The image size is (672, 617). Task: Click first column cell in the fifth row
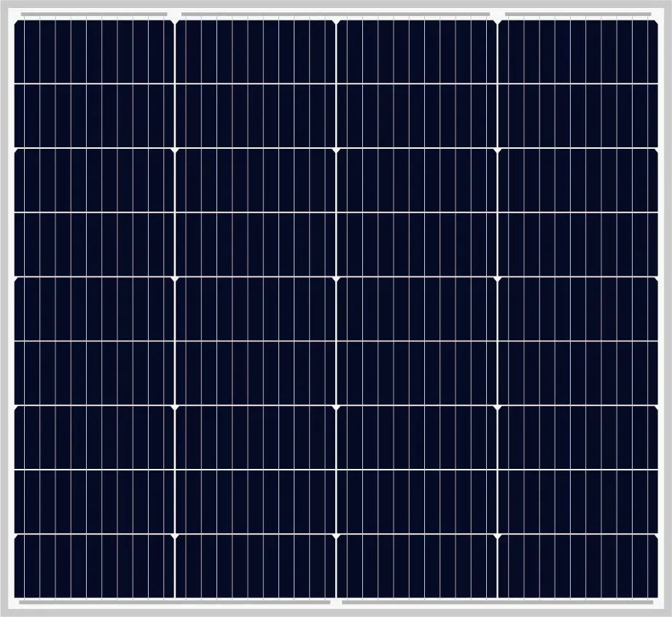[x=94, y=308]
